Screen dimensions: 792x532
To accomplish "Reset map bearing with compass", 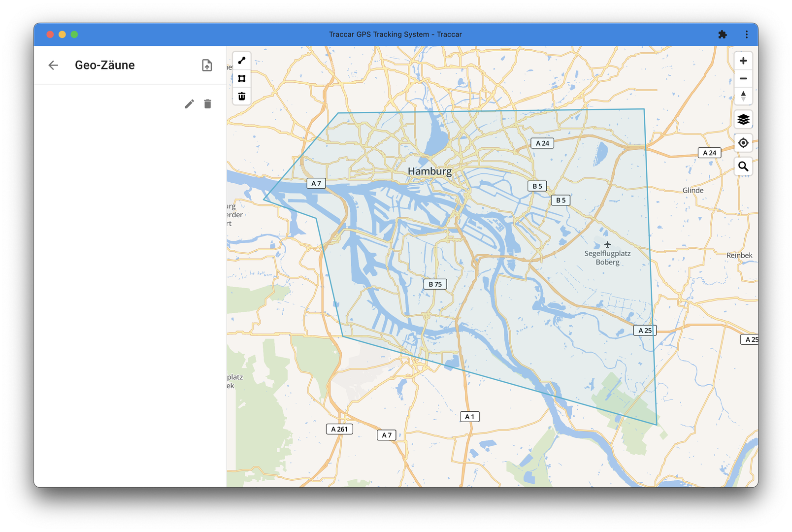I will (743, 96).
